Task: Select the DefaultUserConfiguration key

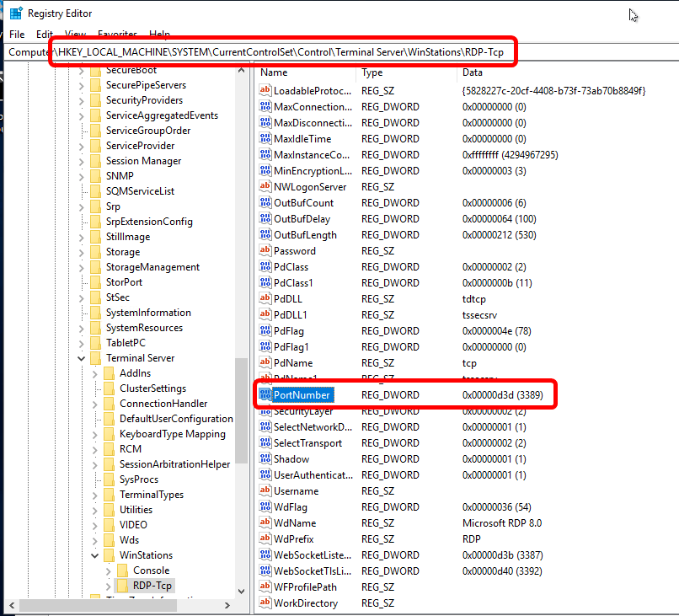Action: [176, 419]
